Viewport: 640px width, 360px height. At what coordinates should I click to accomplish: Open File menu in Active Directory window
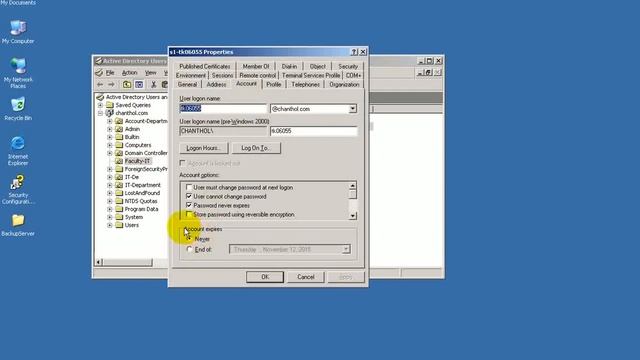click(x=110, y=73)
